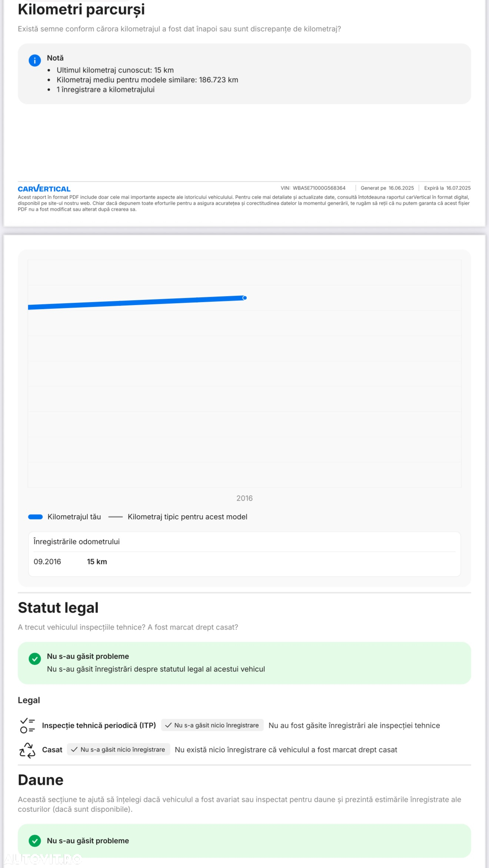This screenshot has height=868, width=489.
Task: Click the blue info icon beside Notă
Action: (34, 60)
